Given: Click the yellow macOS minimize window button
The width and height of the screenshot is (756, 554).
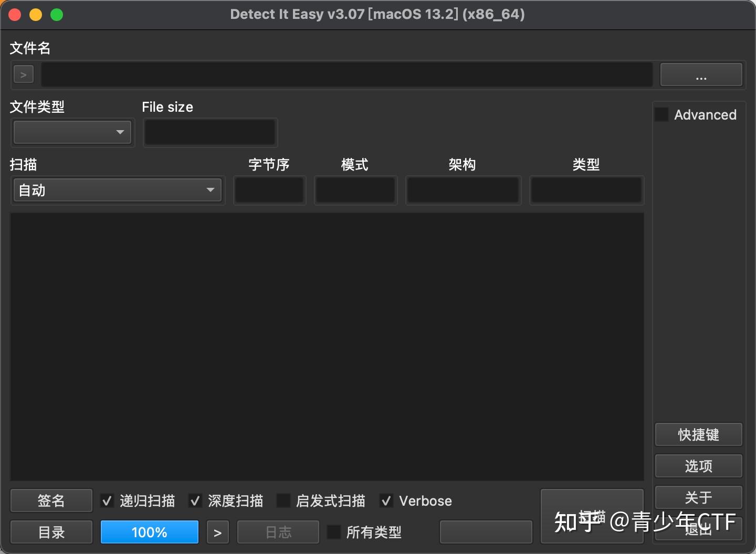Looking at the screenshot, I should click(36, 15).
